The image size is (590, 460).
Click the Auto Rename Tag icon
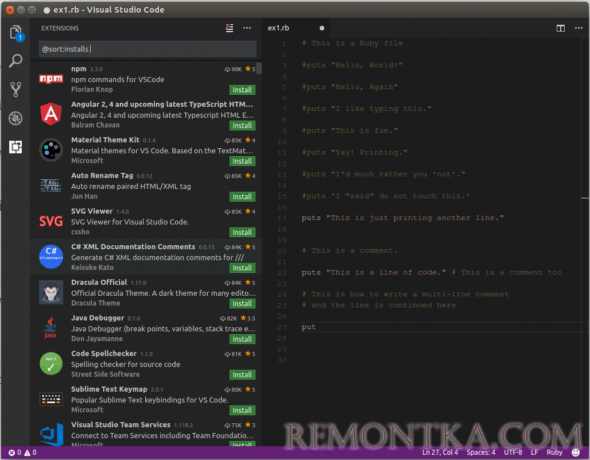pos(51,185)
